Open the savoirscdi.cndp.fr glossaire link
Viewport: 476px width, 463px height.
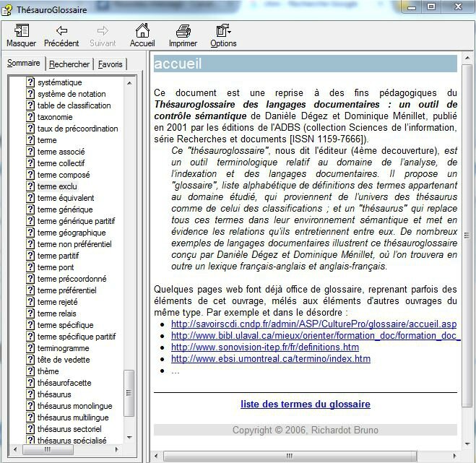[314, 324]
